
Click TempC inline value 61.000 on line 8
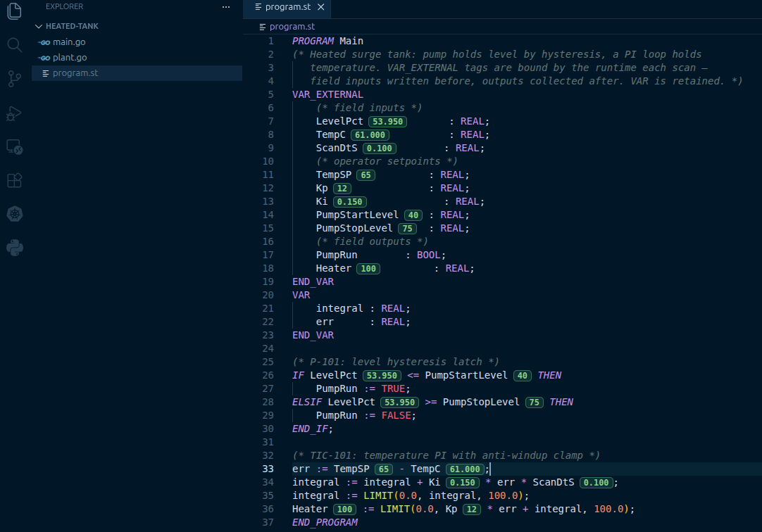click(x=370, y=135)
